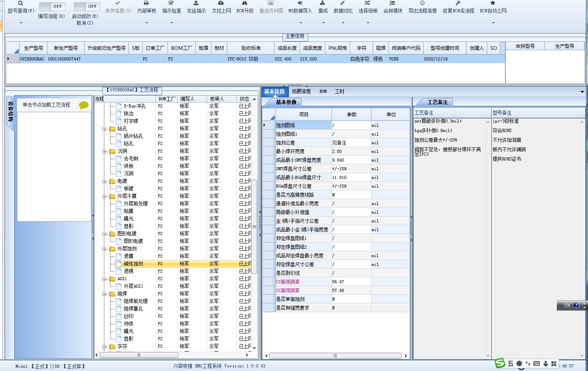The image size is (588, 371).
Task: Select the 外层AOI1 tree row
Action: pyautogui.click(x=133, y=286)
